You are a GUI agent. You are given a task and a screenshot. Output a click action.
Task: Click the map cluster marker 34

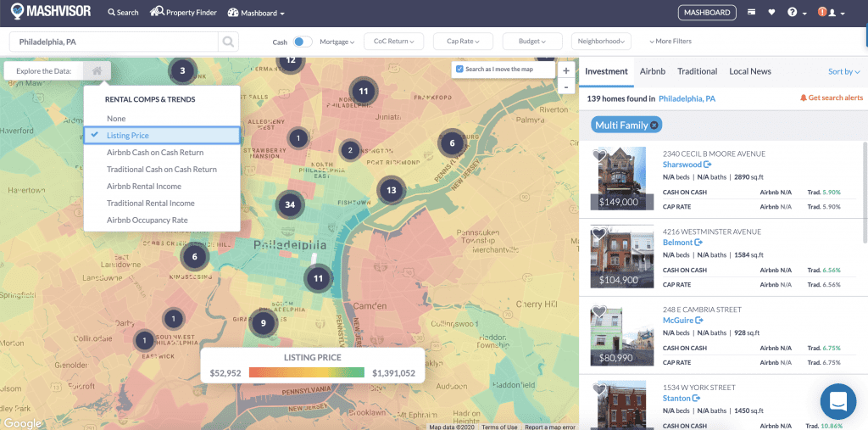[x=290, y=205]
